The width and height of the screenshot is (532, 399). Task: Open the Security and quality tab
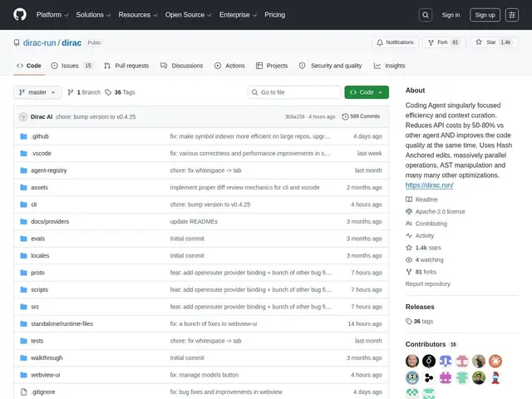click(331, 66)
